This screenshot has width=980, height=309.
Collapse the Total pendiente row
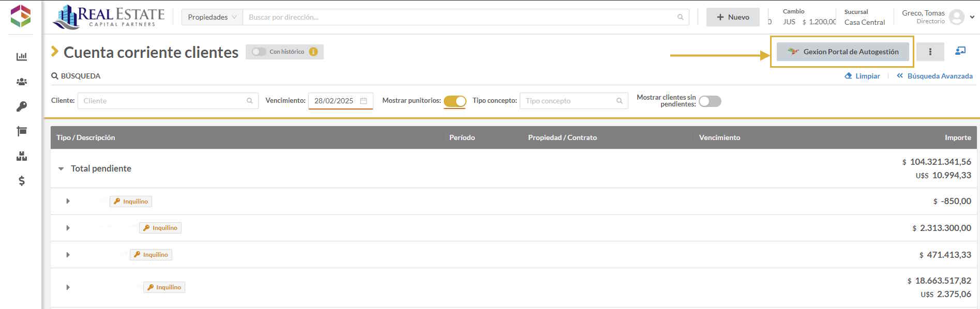point(61,168)
